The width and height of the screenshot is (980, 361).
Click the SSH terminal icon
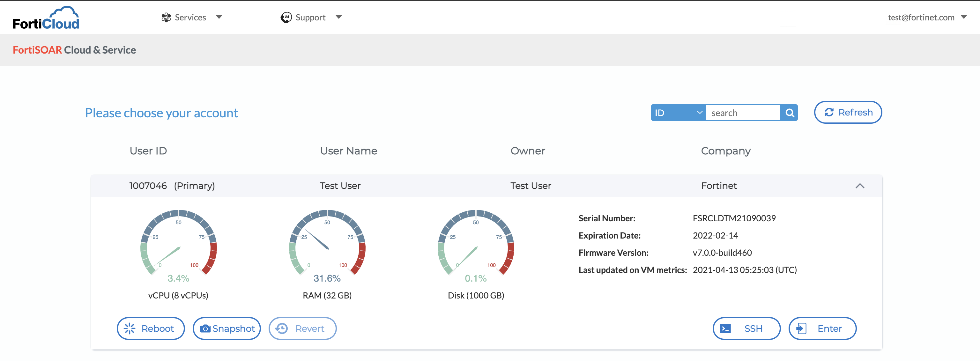[x=726, y=328]
